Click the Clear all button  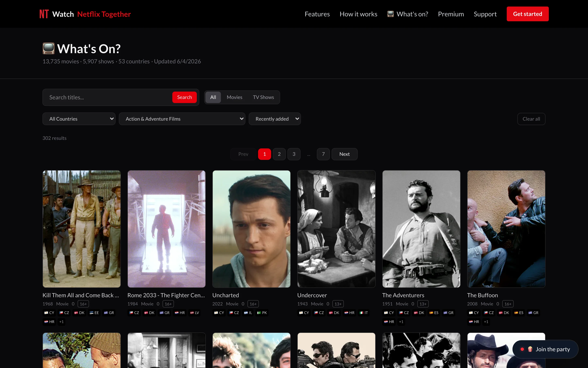(x=531, y=119)
